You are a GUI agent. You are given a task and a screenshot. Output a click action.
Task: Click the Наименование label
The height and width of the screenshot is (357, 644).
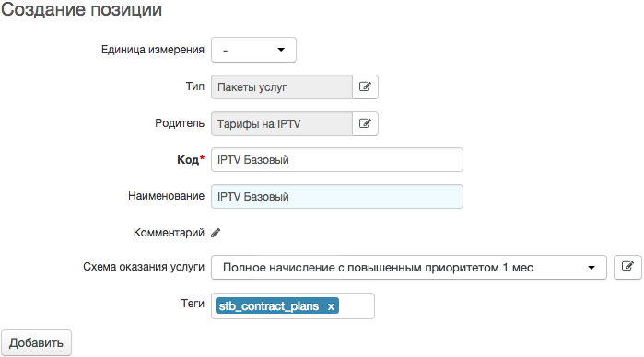tap(167, 196)
